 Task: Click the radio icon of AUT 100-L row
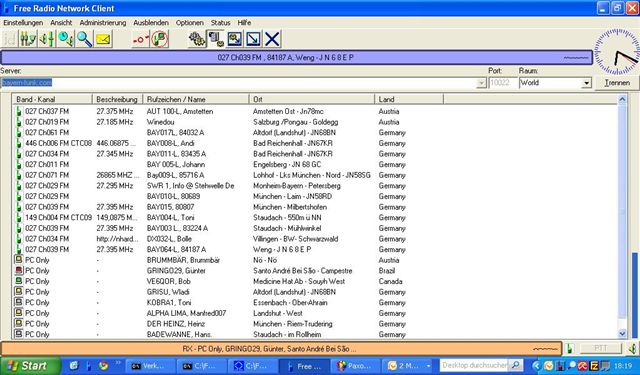click(x=19, y=111)
